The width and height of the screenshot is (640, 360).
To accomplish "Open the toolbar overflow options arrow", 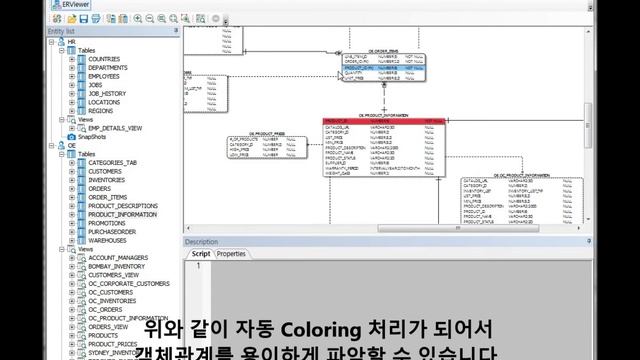I will [x=225, y=20].
